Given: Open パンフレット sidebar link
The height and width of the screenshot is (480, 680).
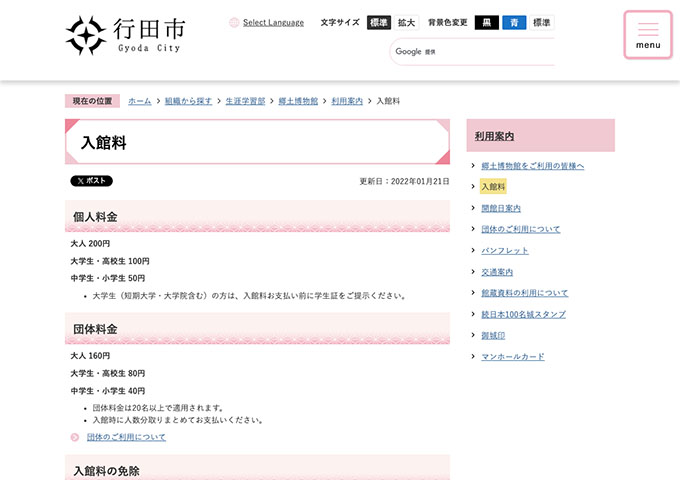Looking at the screenshot, I should [x=505, y=251].
